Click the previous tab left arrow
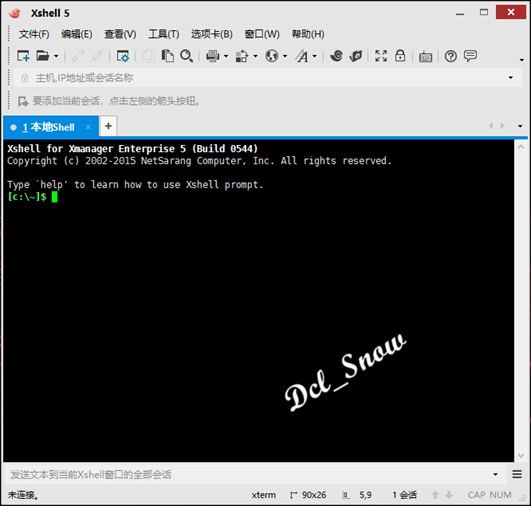This screenshot has height=506, width=531. point(491,126)
